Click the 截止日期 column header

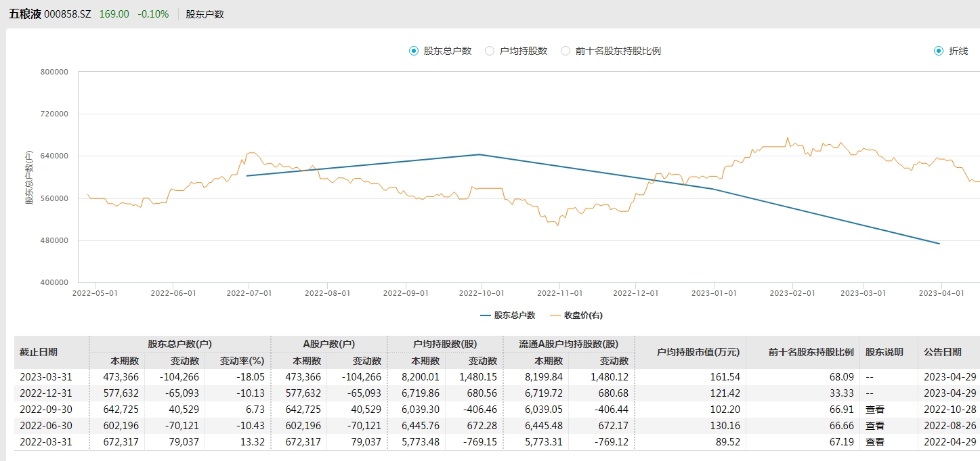(x=39, y=352)
